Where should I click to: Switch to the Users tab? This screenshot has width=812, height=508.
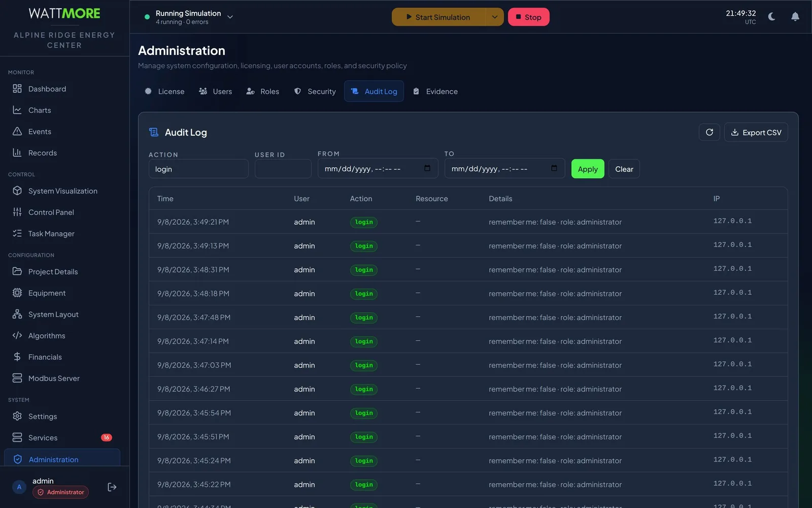coord(216,91)
